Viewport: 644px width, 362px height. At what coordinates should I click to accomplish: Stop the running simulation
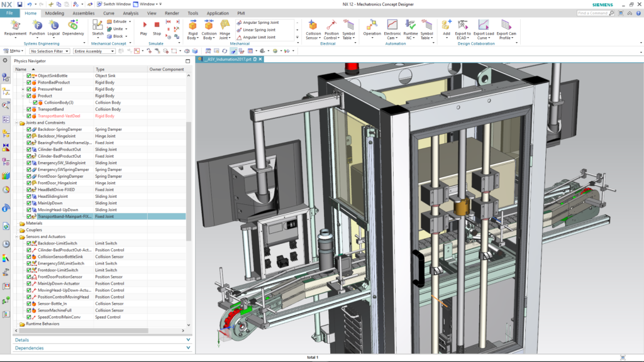(157, 26)
